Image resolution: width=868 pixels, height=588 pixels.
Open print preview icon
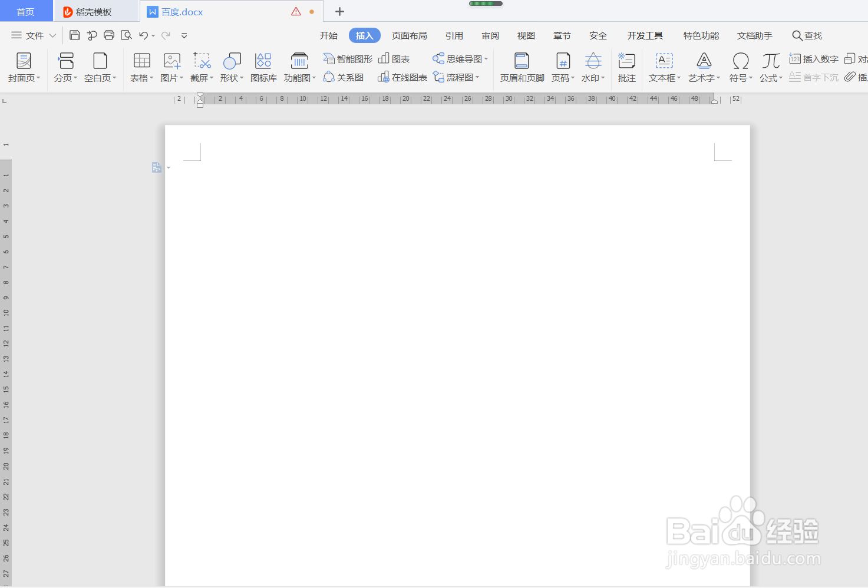pos(126,35)
